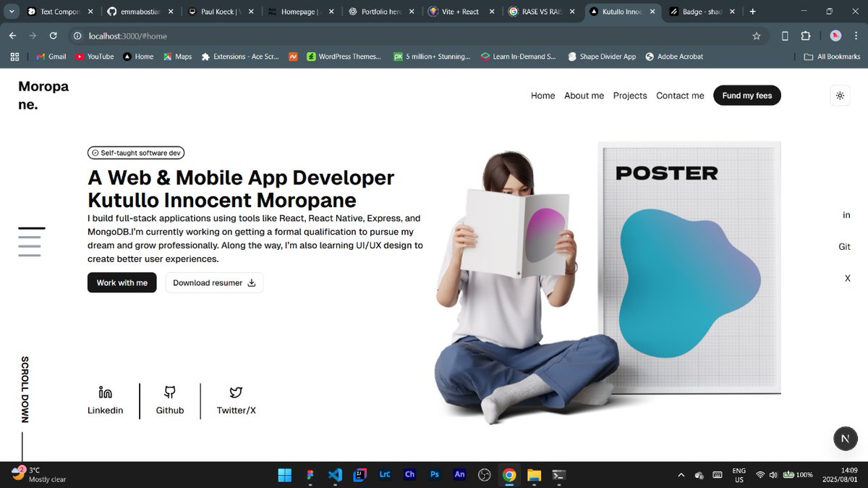This screenshot has width=868, height=488.
Task: Click the download icon on Download resumer button
Action: click(252, 283)
